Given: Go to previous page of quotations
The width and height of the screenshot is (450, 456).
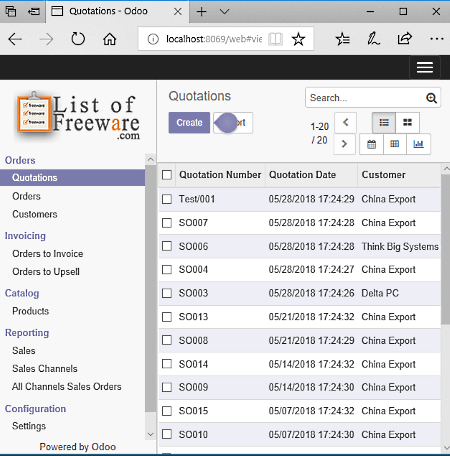Looking at the screenshot, I should point(345,122).
